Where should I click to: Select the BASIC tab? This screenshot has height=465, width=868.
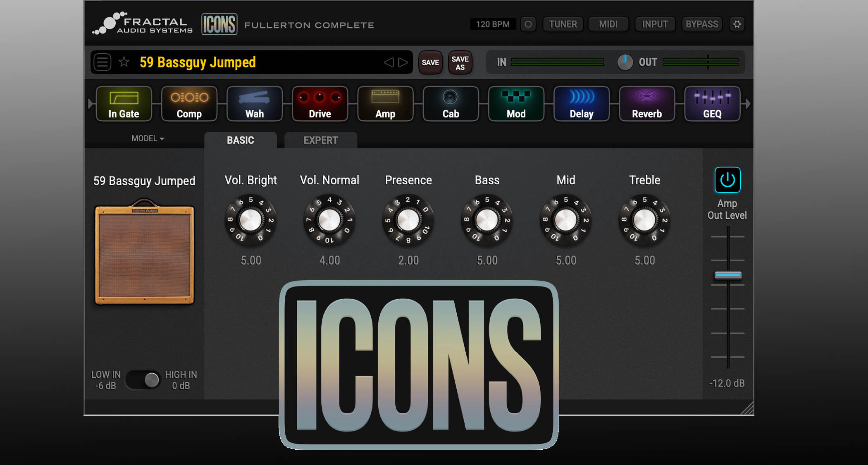coord(240,140)
